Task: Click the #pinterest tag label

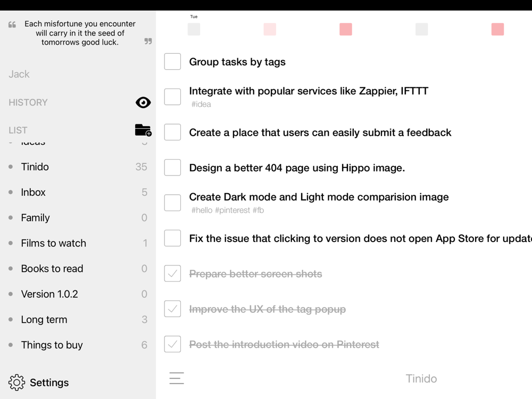Action: tap(232, 210)
